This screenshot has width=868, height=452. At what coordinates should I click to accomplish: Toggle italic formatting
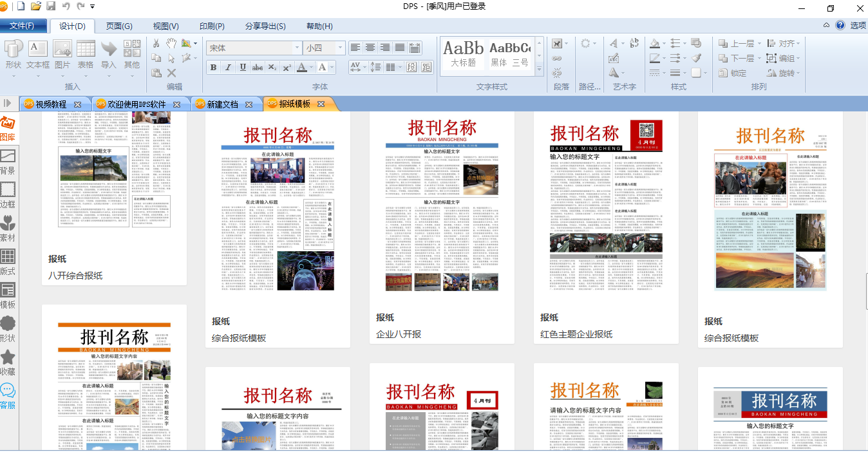tap(227, 67)
